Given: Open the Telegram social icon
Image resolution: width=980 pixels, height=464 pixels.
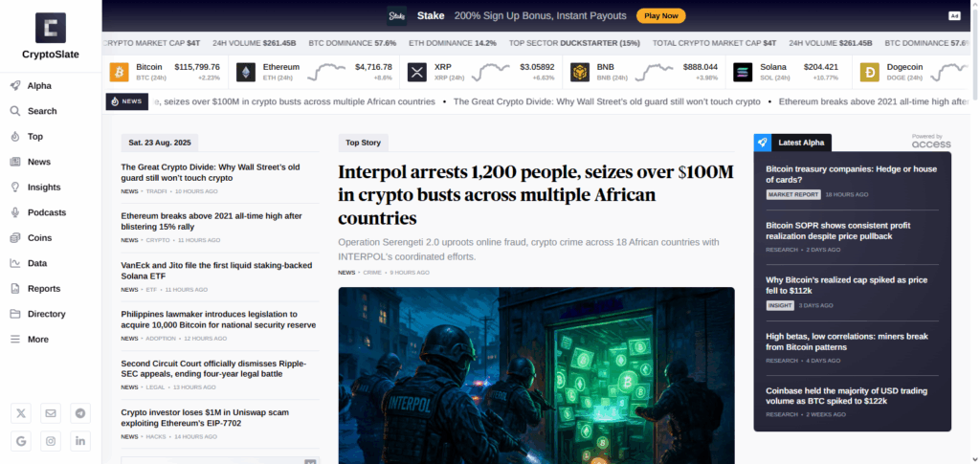Looking at the screenshot, I should click(80, 412).
